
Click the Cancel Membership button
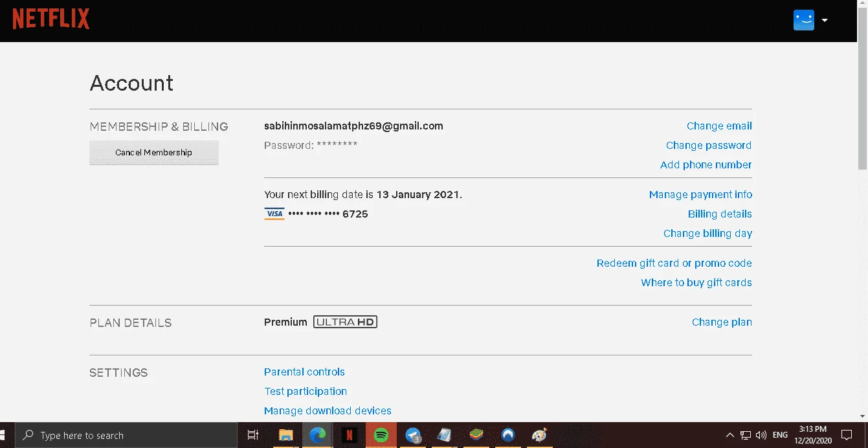click(153, 153)
